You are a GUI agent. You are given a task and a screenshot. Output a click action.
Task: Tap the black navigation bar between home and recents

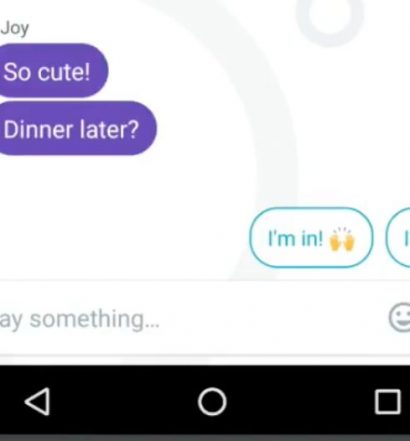(300, 401)
